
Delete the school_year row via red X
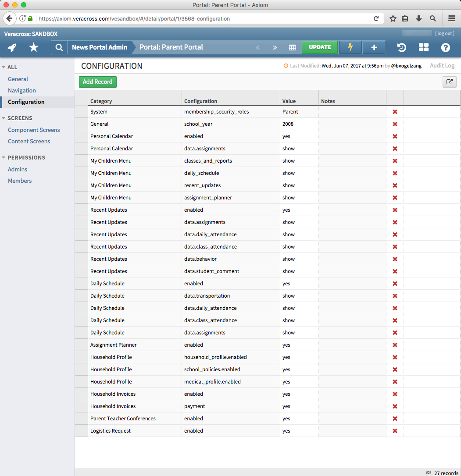[x=395, y=124]
